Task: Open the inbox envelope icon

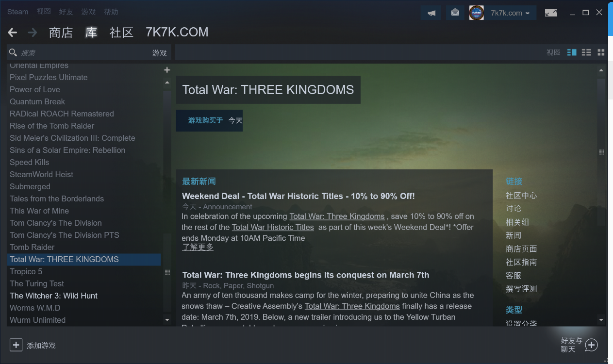Action: click(455, 13)
